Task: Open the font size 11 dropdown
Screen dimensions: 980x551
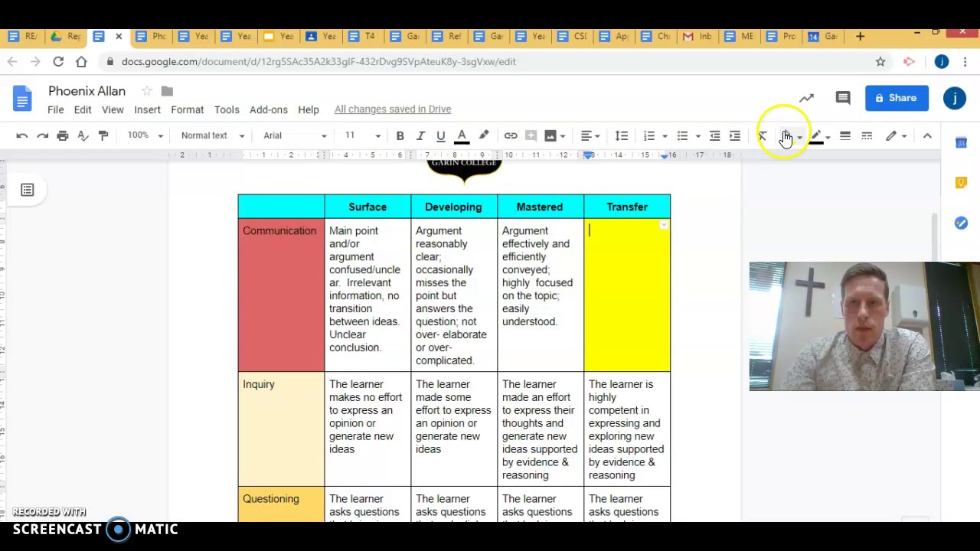Action: click(361, 135)
